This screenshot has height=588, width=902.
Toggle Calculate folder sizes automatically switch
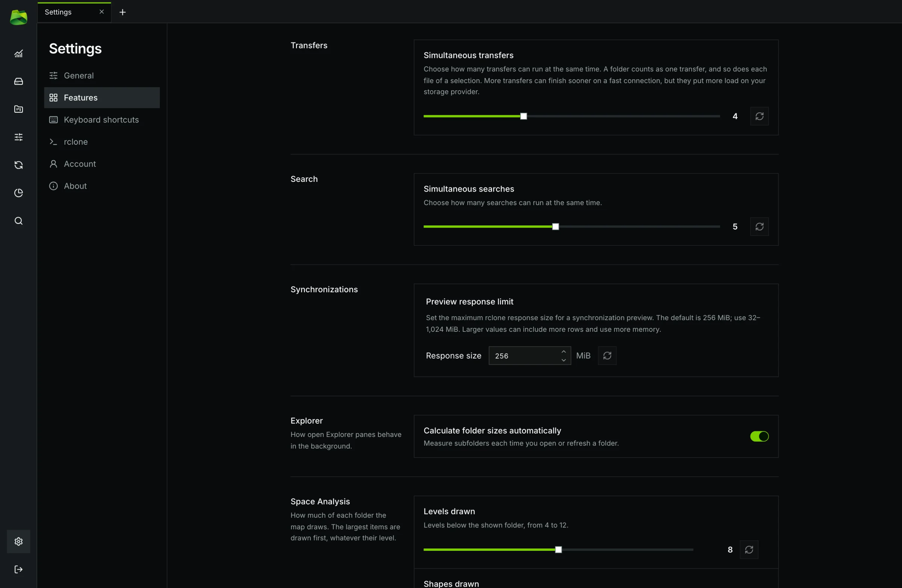point(760,437)
